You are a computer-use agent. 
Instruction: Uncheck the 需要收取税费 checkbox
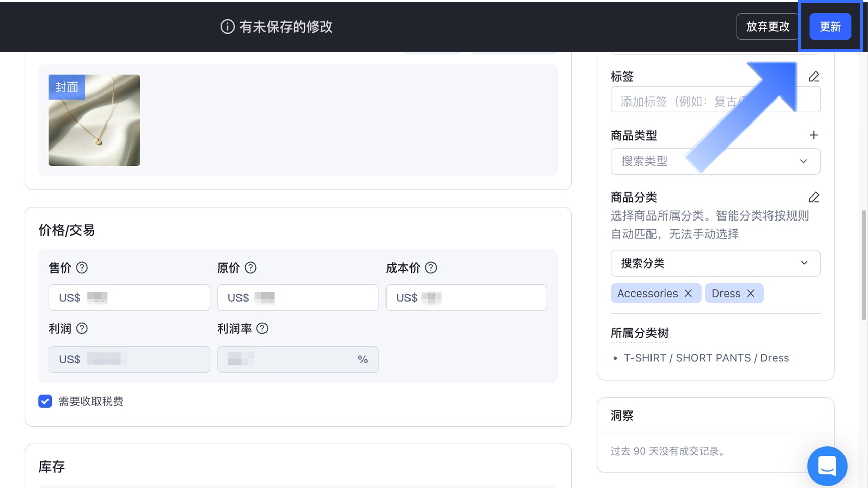click(x=45, y=401)
